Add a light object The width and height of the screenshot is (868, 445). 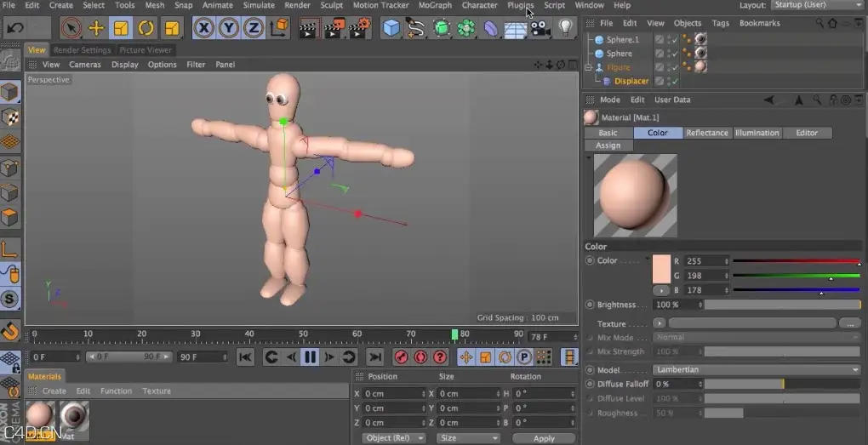point(565,28)
